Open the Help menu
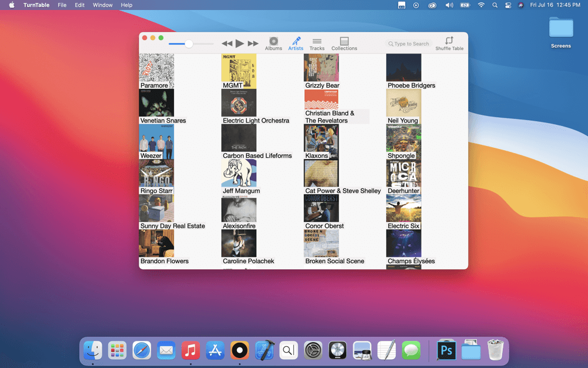The image size is (588, 368). tap(126, 5)
